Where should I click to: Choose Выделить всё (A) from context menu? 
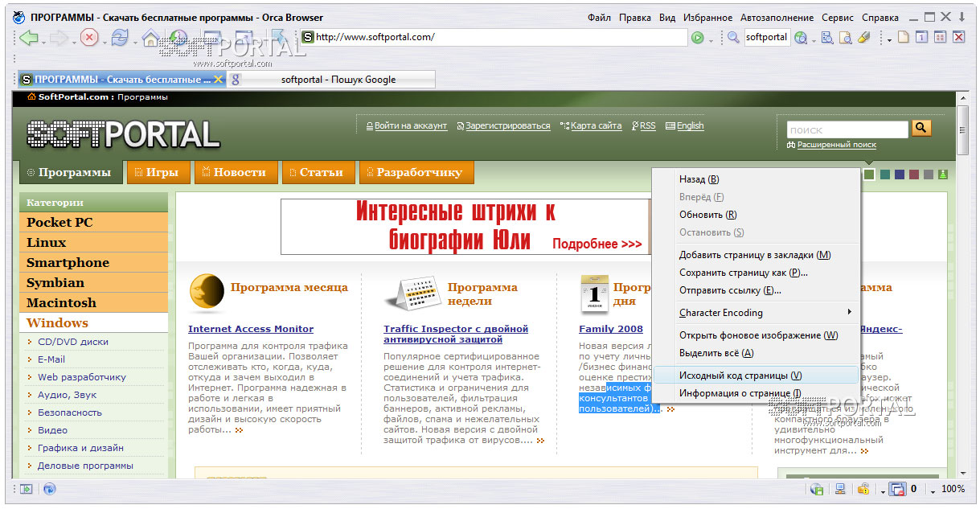coord(756,353)
